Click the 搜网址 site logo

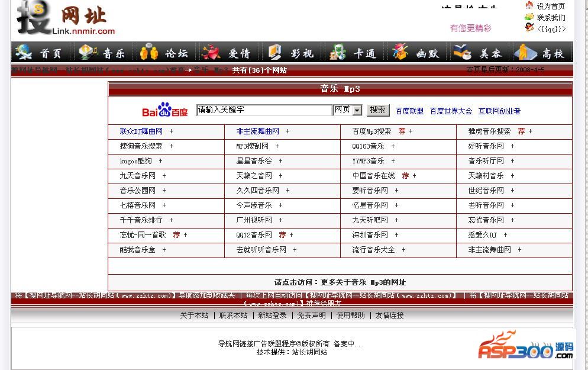[66, 18]
